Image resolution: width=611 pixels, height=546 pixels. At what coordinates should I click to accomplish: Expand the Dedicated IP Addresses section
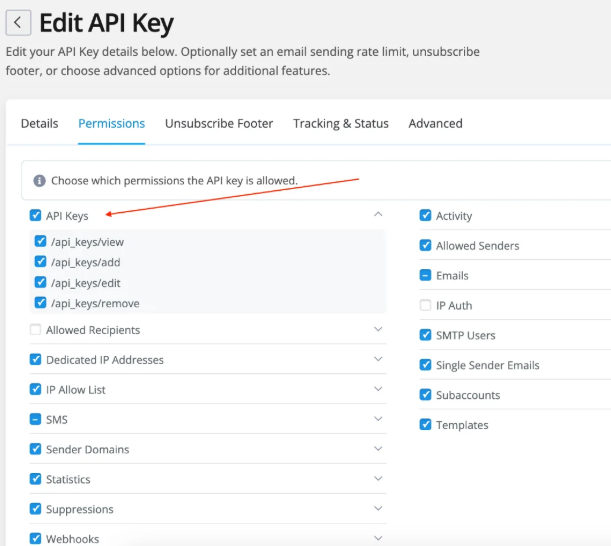[x=378, y=360]
